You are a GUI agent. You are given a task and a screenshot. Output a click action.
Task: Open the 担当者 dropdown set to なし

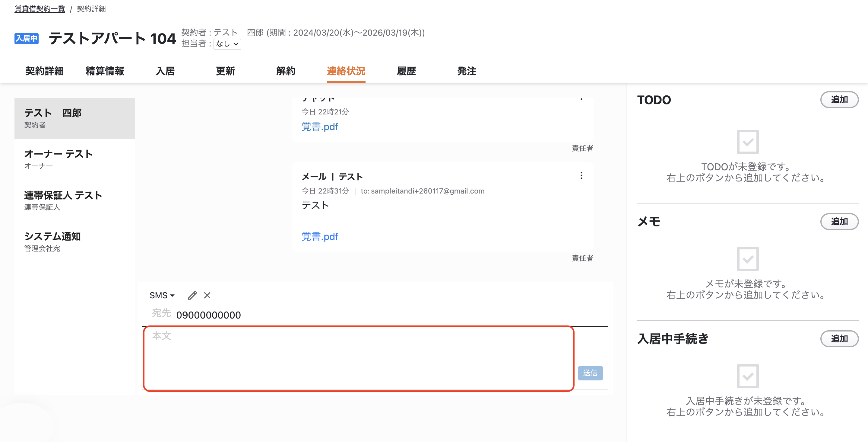pos(227,44)
